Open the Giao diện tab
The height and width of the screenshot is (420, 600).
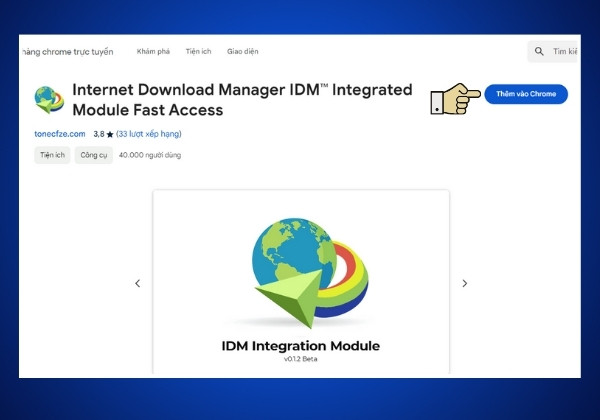(243, 51)
